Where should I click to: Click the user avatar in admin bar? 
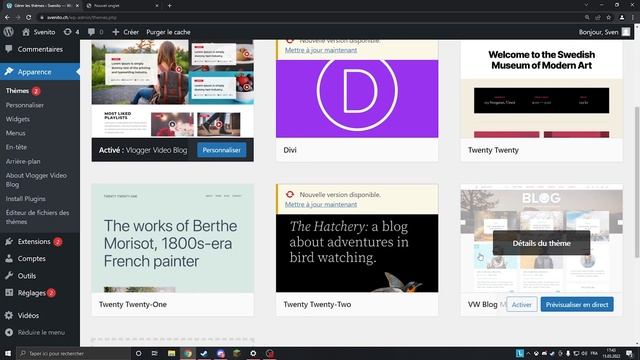[626, 32]
